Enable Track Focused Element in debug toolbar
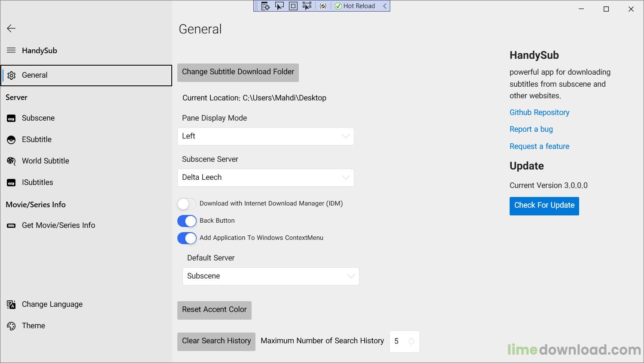The image size is (644, 363). [x=307, y=6]
